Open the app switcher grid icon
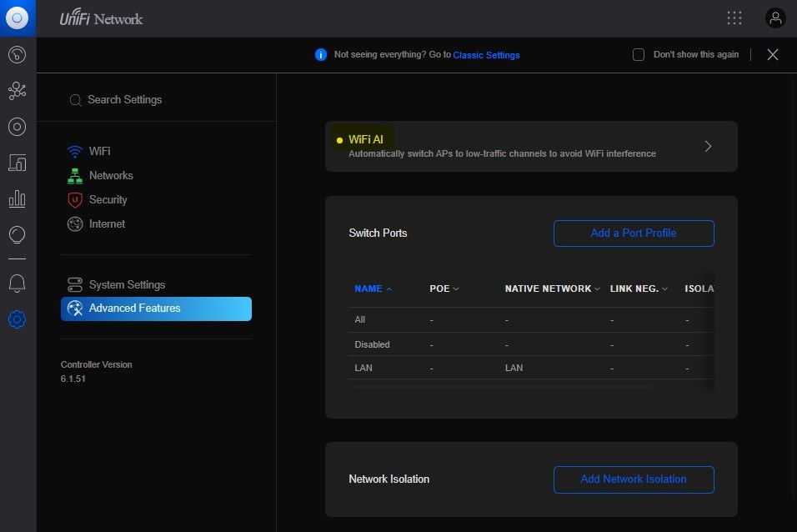This screenshot has width=797, height=532. [x=734, y=18]
